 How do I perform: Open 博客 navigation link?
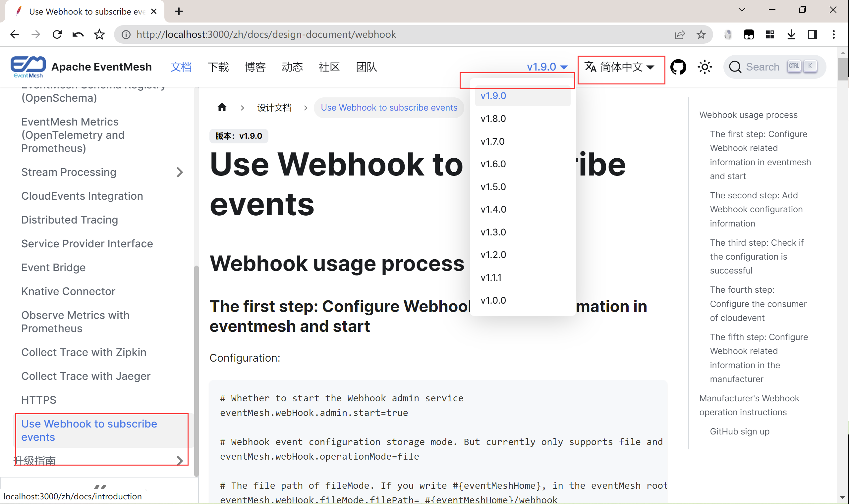click(255, 67)
